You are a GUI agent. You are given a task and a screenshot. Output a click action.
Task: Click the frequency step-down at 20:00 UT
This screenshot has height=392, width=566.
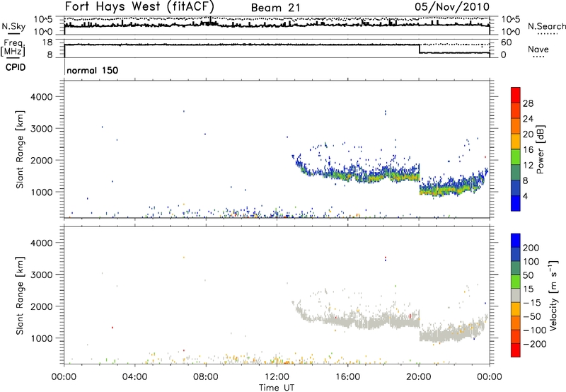click(419, 49)
